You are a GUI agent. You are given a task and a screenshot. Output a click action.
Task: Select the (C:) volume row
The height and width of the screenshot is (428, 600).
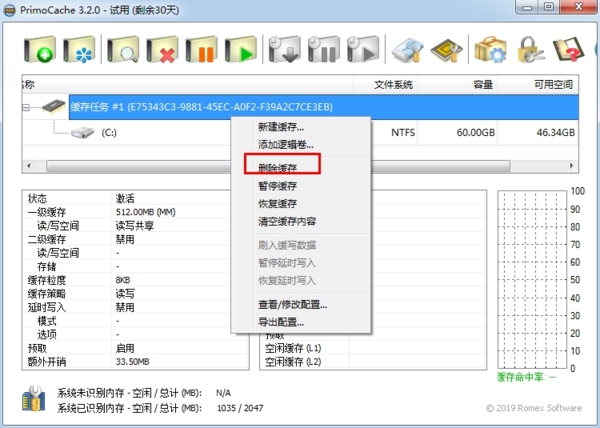tap(300, 133)
